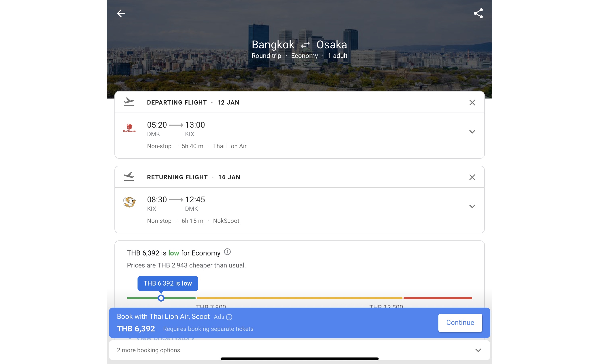Click the Thai Lion Air logo

point(129,128)
